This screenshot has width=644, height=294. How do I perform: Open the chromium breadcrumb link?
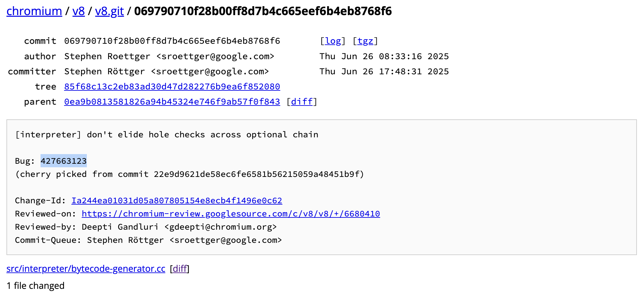coord(34,11)
